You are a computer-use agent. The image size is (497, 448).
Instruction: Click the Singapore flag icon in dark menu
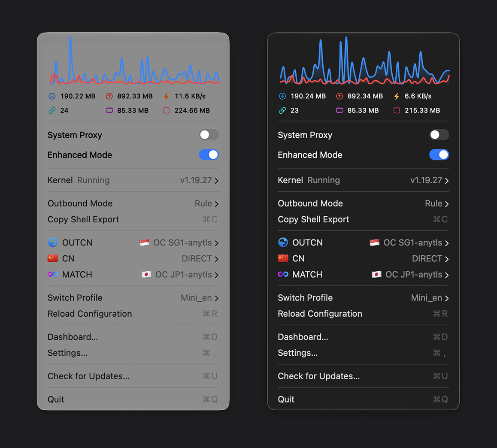(374, 242)
